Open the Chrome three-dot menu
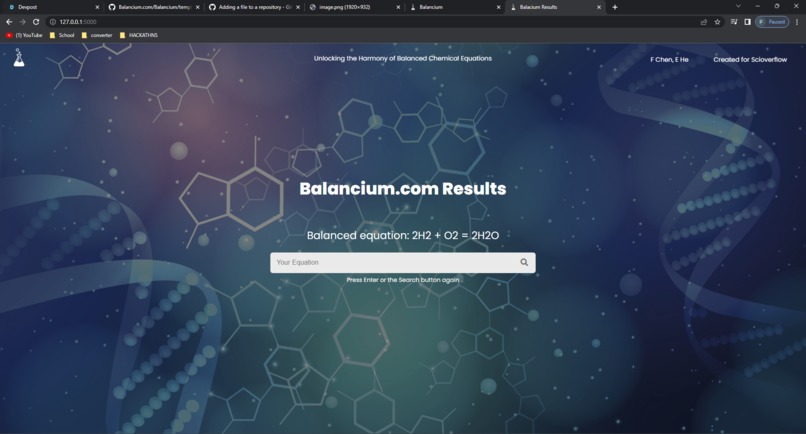 [797, 22]
